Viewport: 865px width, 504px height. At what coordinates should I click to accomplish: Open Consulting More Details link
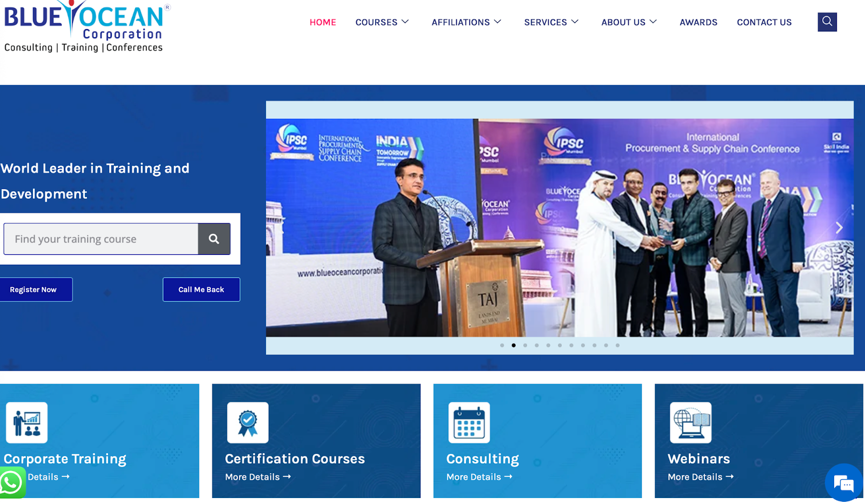coord(479,477)
